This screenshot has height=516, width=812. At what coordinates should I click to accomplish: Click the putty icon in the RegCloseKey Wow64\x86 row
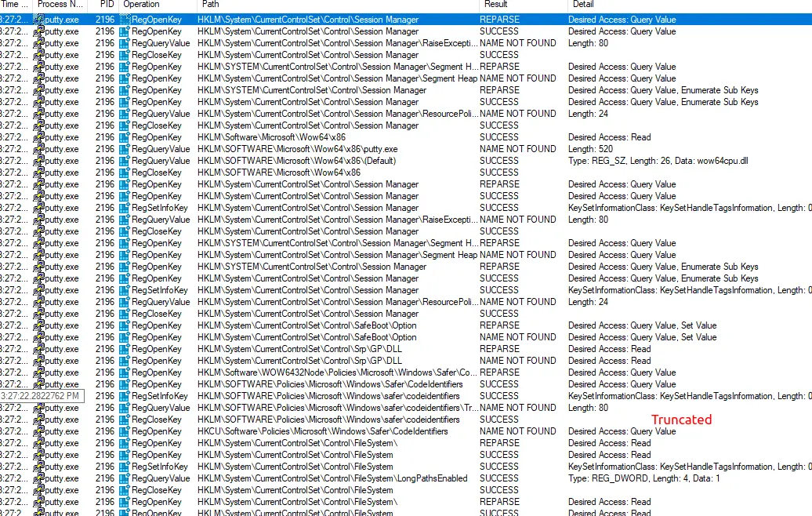38,173
